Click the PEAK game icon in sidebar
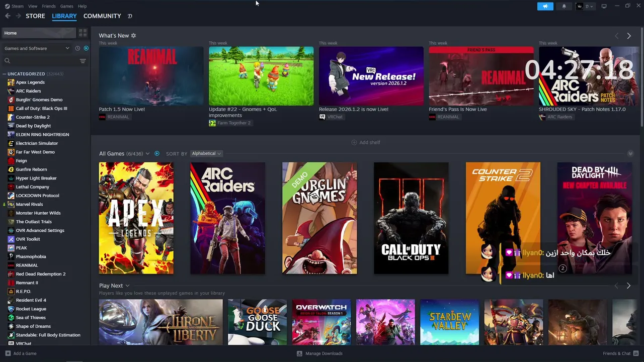The width and height of the screenshot is (644, 362). pos(11,248)
